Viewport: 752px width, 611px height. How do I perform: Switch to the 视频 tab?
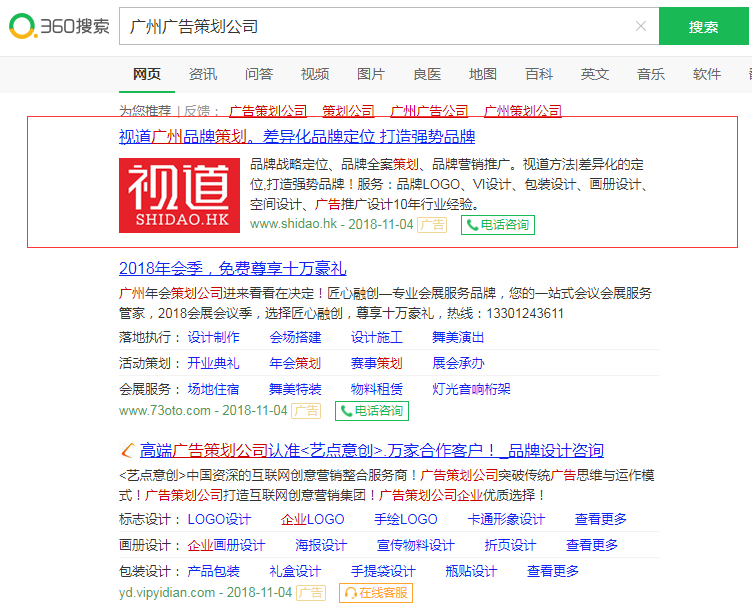point(315,74)
